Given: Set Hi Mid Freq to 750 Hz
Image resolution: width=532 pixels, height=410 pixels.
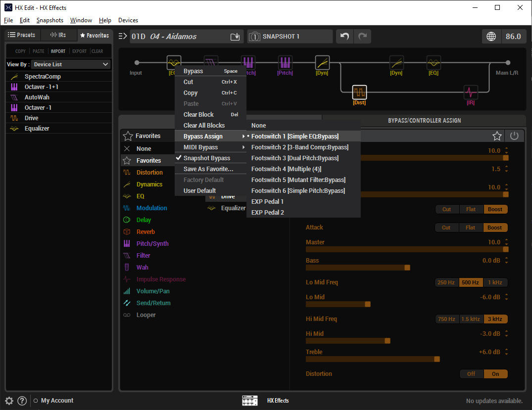Looking at the screenshot, I should tap(446, 319).
